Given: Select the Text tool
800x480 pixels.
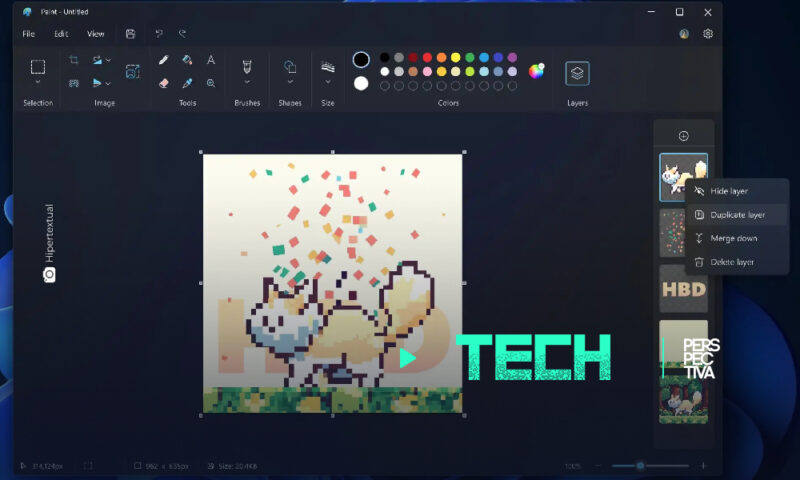Looking at the screenshot, I should pyautogui.click(x=211, y=60).
